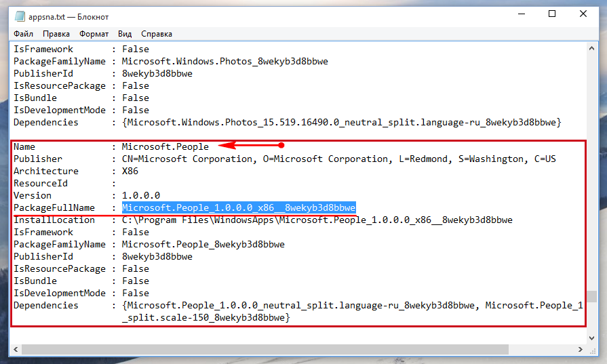Click horizontal scrollbar right arrow
This screenshot has height=364, width=607.
coord(580,349)
